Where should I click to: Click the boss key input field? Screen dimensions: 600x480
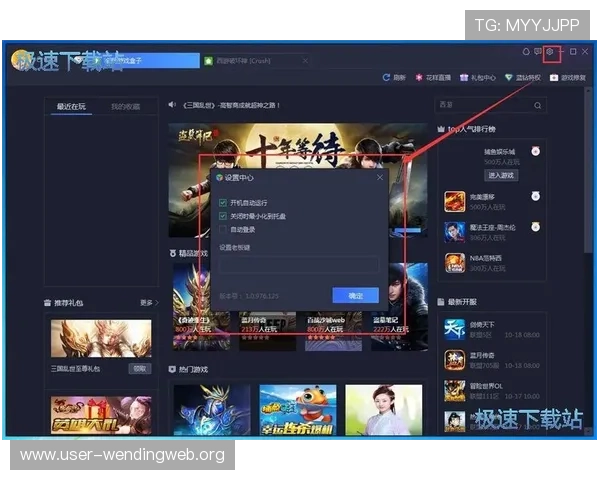point(299,264)
